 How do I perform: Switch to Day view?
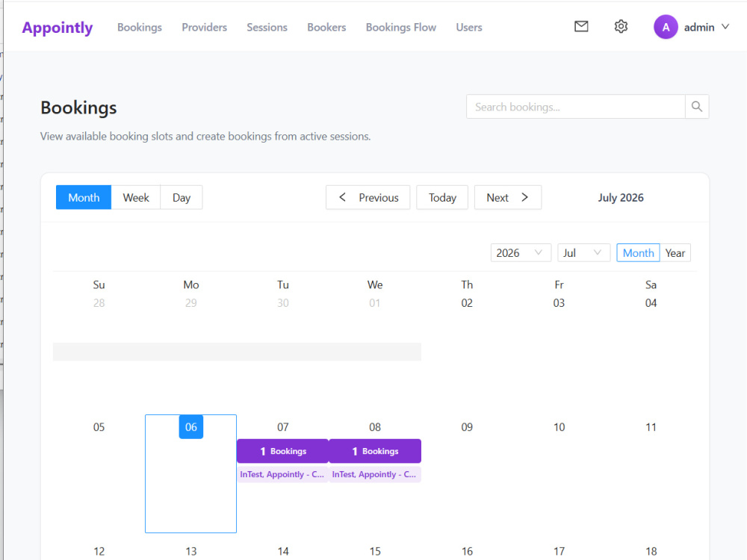point(182,197)
